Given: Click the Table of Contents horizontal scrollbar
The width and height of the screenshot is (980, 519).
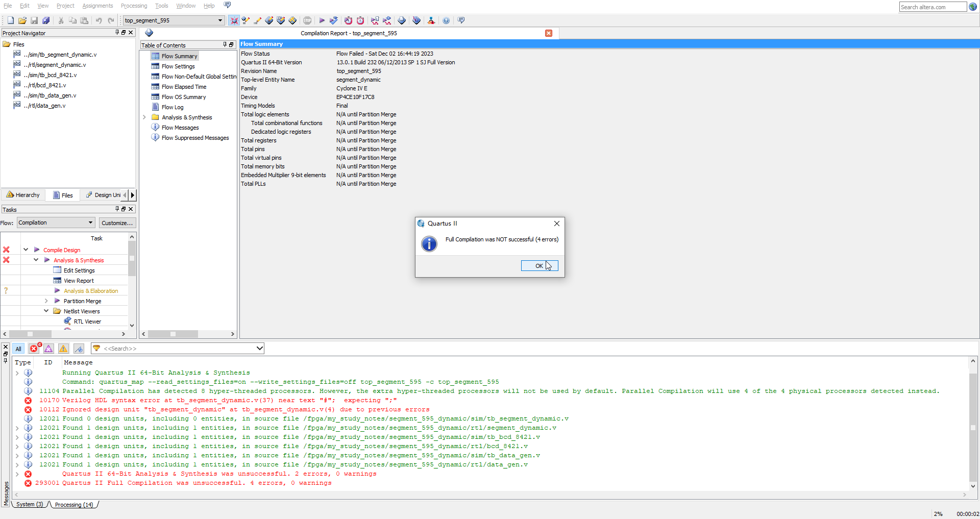Looking at the screenshot, I should click(x=188, y=334).
